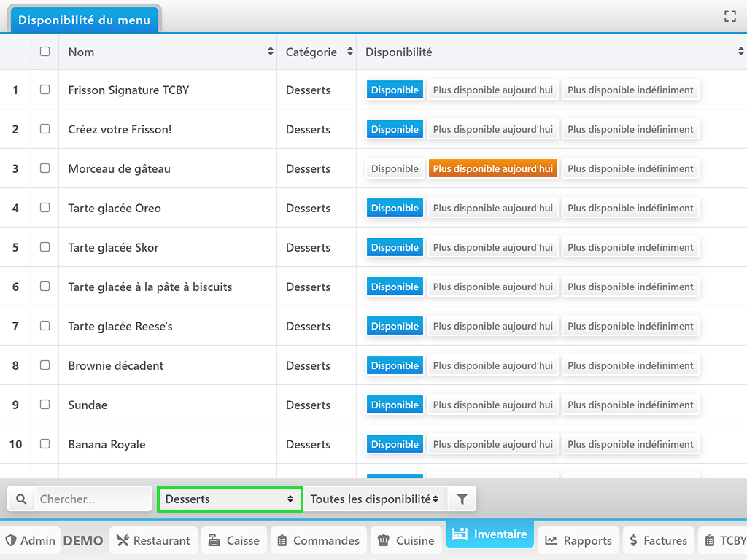The height and width of the screenshot is (560, 747).
Task: Click the search magnifier icon
Action: click(21, 499)
